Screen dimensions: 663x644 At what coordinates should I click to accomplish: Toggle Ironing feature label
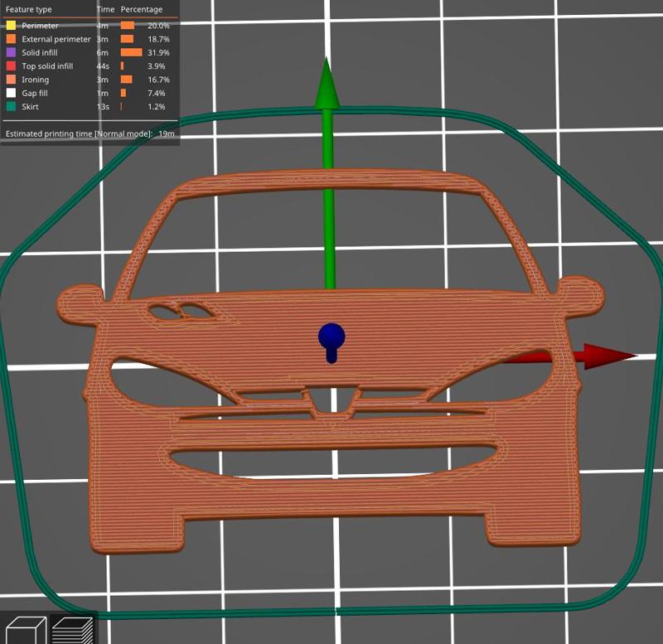pos(36,80)
